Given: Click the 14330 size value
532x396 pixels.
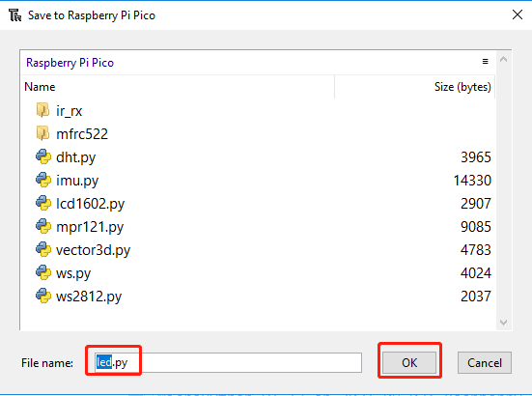Looking at the screenshot, I should tap(472, 181).
